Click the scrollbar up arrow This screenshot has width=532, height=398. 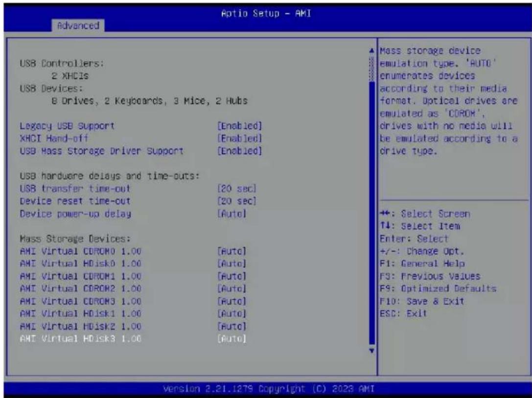pos(372,51)
